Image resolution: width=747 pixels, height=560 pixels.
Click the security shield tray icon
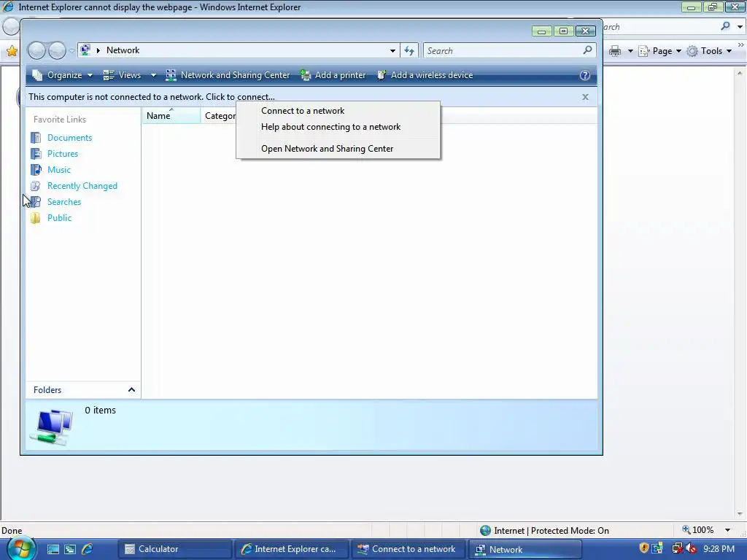click(x=643, y=548)
